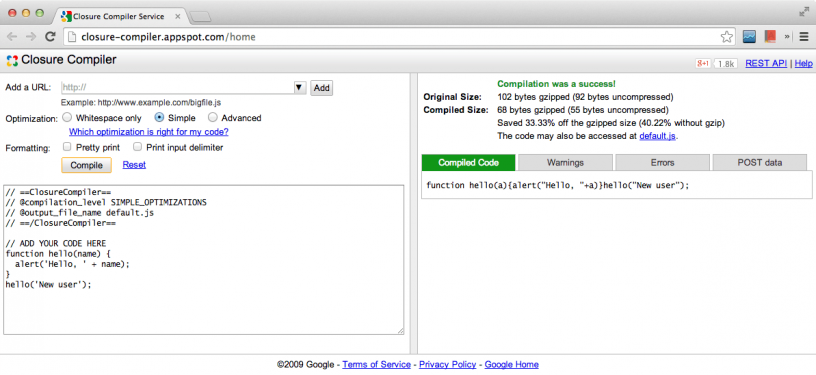Open the Chrome hamburger menu

pos(804,37)
